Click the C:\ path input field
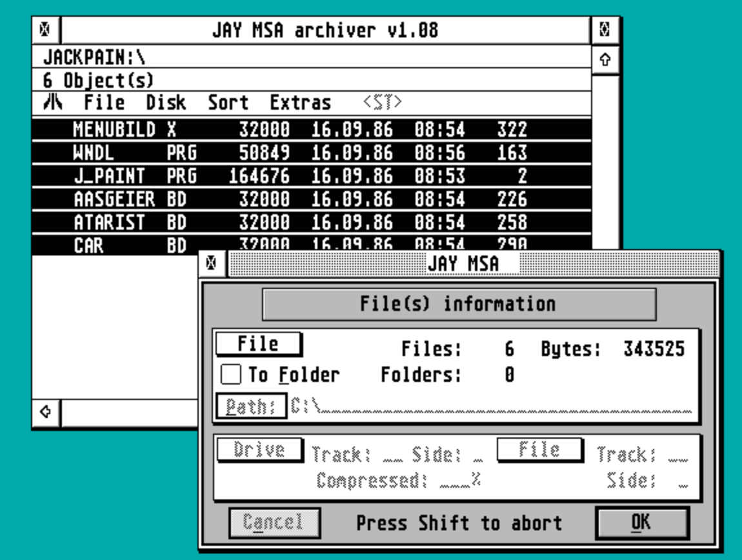The image size is (742, 560). pyautogui.click(x=491, y=406)
